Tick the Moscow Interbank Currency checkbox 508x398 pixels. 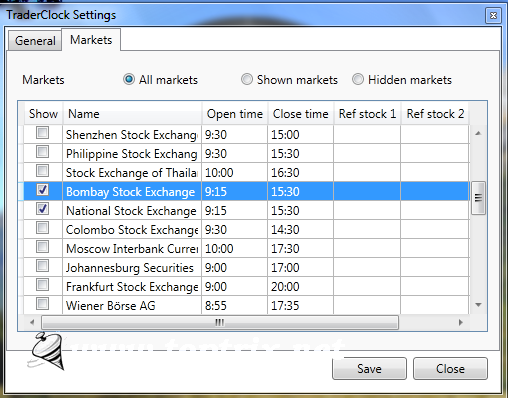click(42, 247)
